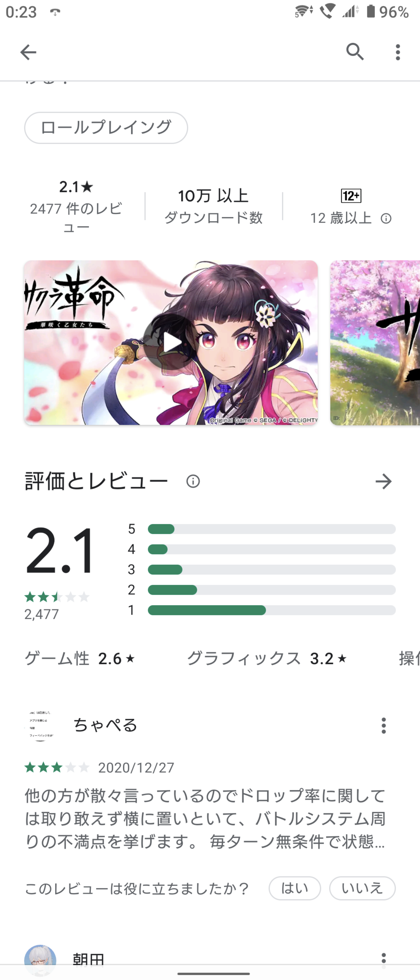Open the top-right overflow menu
The image size is (420, 980).
[398, 52]
